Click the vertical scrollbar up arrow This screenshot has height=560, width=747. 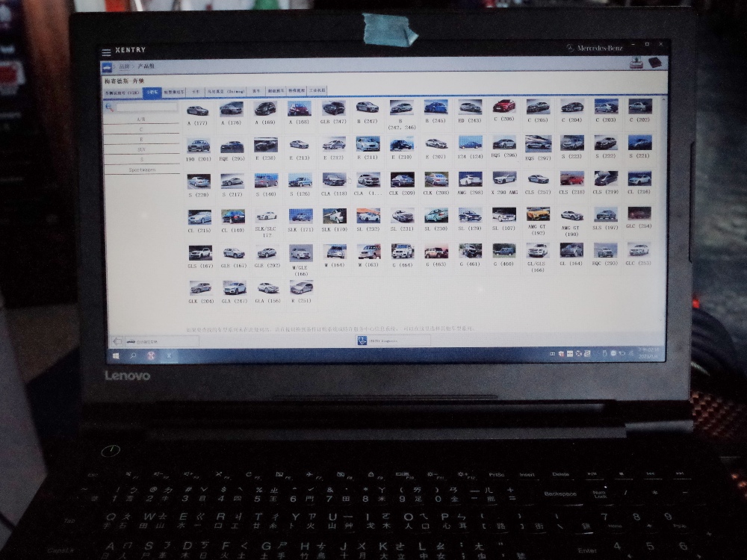(x=663, y=99)
